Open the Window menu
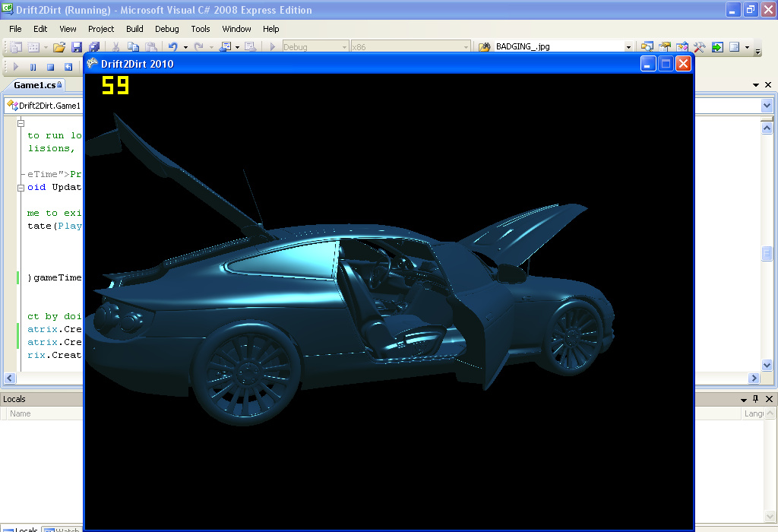This screenshot has width=778, height=532. tap(236, 29)
